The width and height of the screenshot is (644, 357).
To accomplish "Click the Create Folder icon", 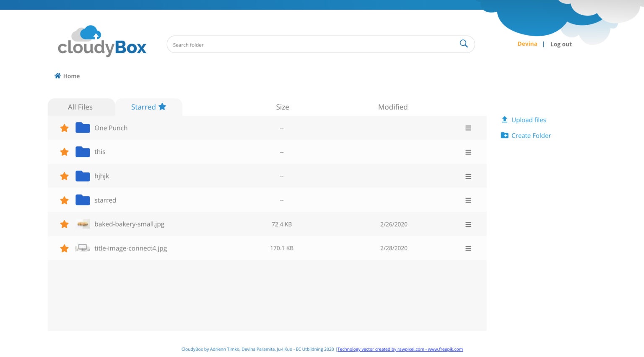I will coord(504,135).
